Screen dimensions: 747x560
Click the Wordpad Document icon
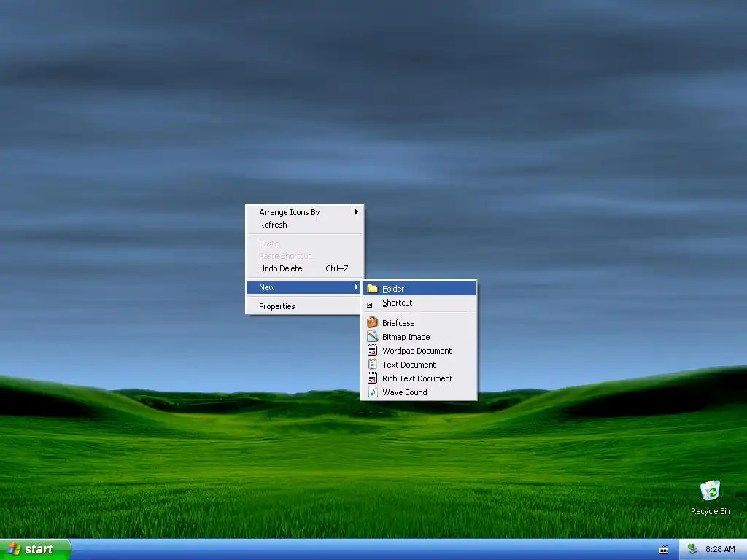(373, 351)
